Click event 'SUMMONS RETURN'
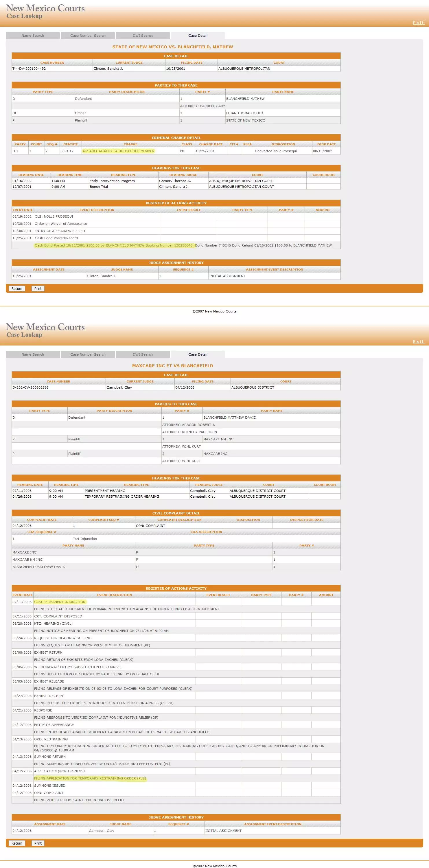 tap(50, 757)
